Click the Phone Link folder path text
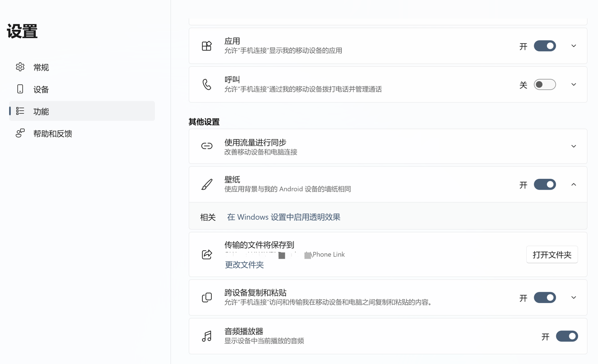Viewport: 598px width, 364px height. click(x=284, y=254)
